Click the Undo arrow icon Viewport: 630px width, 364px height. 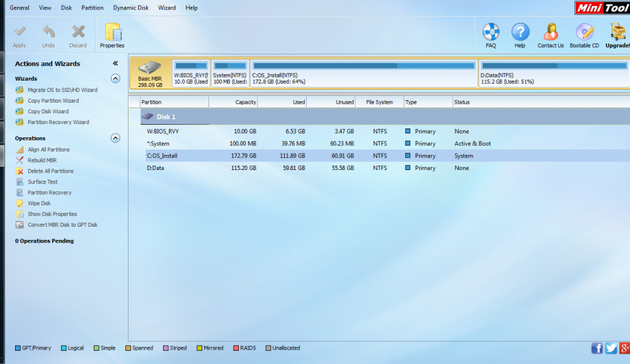[49, 32]
